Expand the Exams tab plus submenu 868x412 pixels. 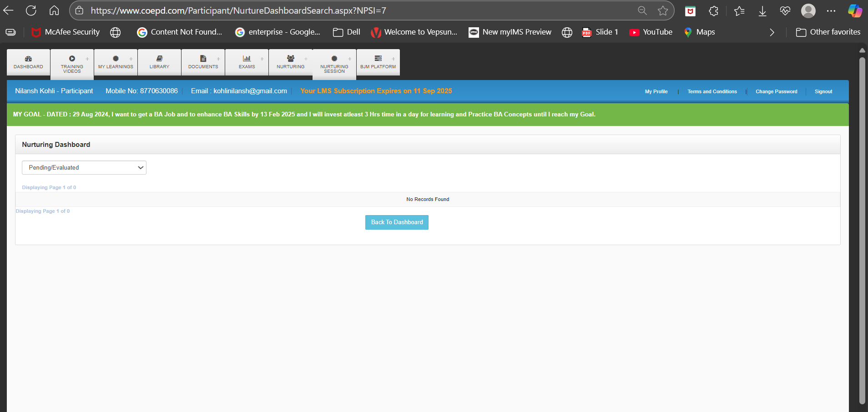coord(262,59)
